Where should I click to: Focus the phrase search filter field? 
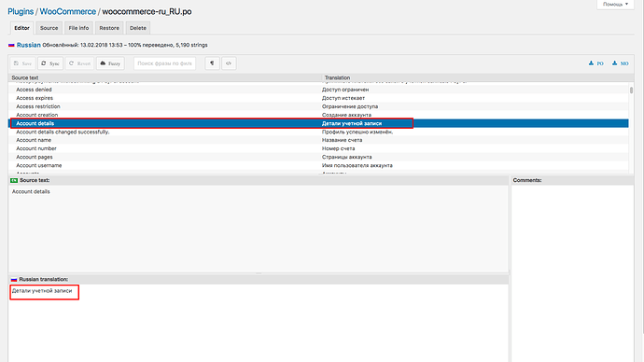coord(164,63)
